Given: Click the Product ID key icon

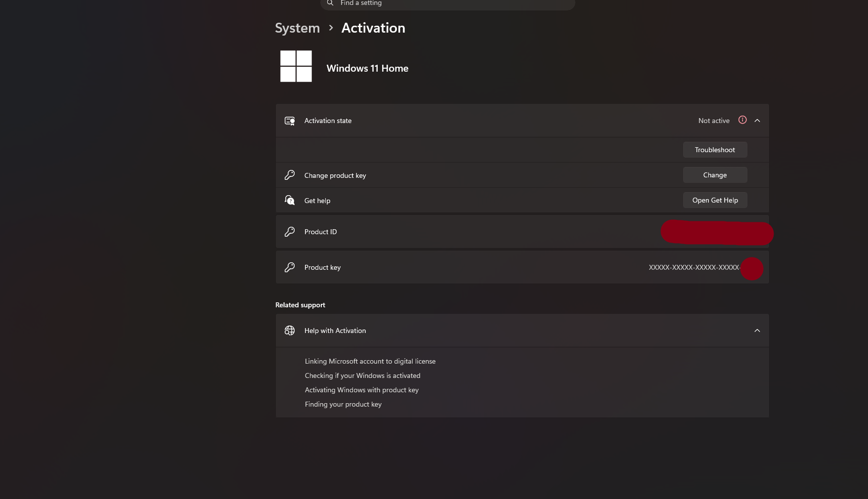Looking at the screenshot, I should coord(290,231).
